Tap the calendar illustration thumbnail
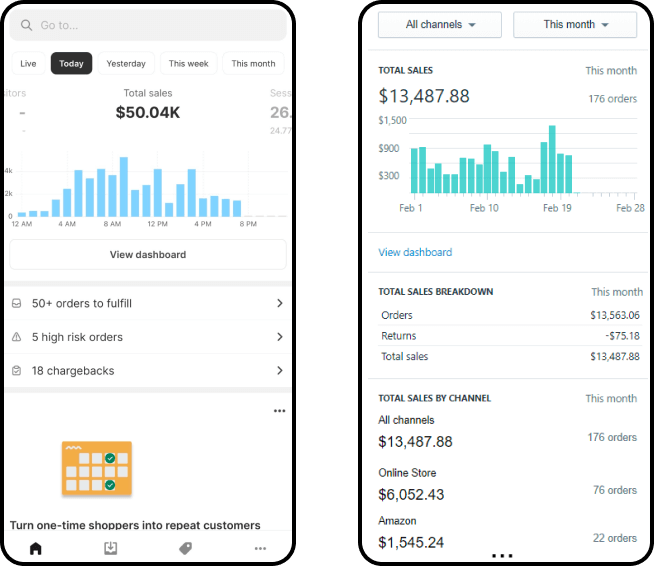Screen dimensions: 654x566 coord(96,469)
